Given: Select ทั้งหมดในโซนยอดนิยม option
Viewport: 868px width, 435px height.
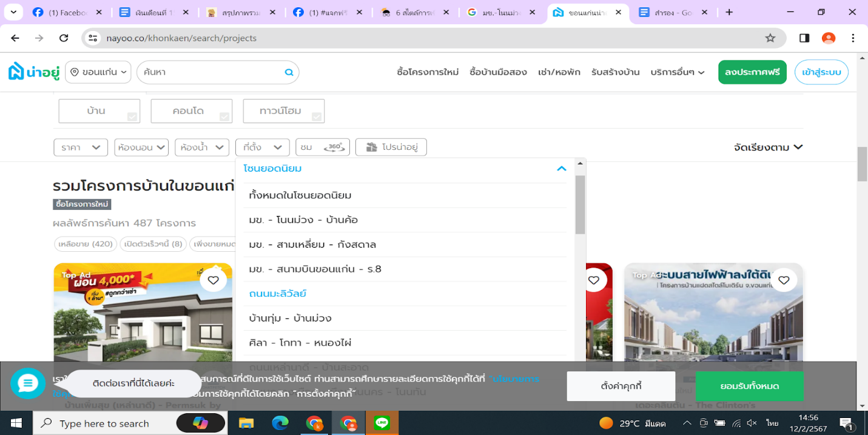Looking at the screenshot, I should point(405,195).
